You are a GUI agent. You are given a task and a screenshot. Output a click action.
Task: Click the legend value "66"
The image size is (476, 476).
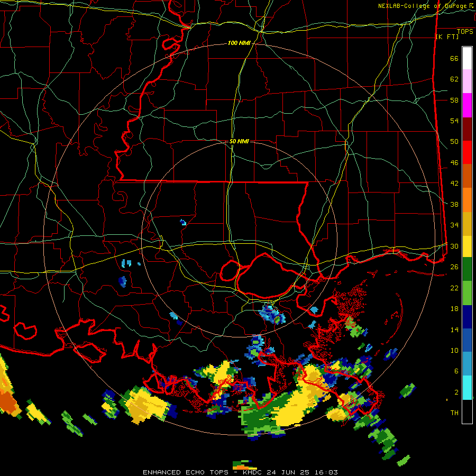454,59
